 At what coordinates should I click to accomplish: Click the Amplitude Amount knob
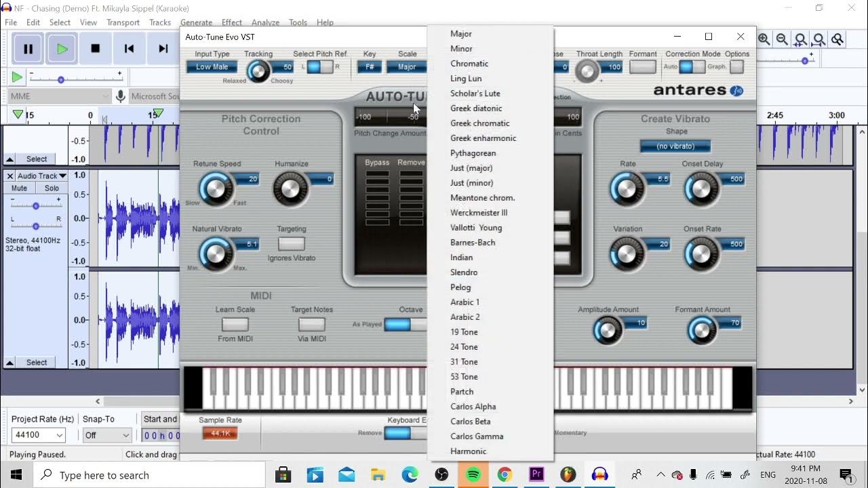(608, 331)
